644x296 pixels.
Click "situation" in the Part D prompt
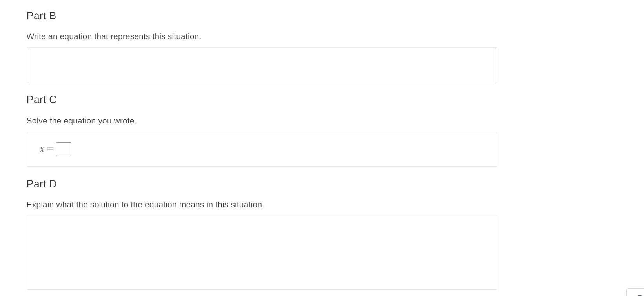(x=247, y=205)
